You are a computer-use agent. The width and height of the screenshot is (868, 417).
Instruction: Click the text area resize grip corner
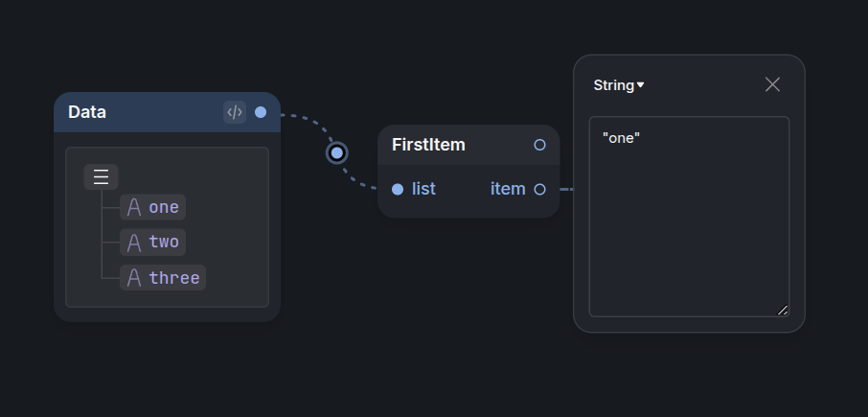pyautogui.click(x=782, y=311)
